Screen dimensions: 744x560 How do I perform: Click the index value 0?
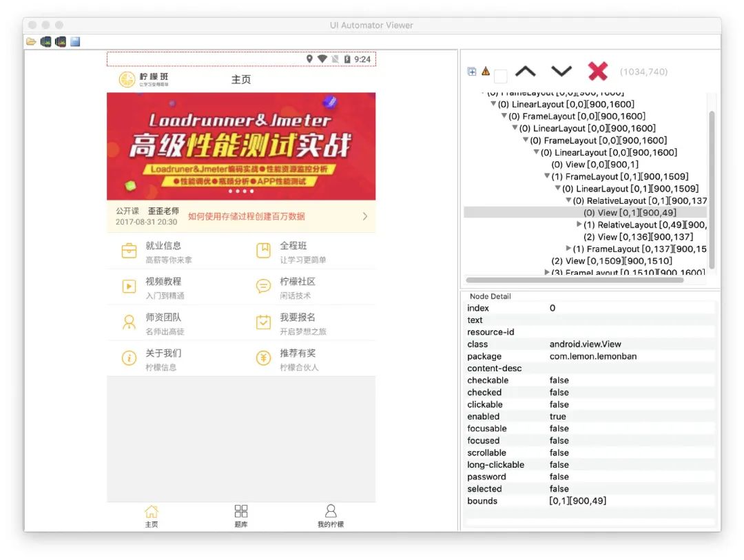[x=552, y=308]
